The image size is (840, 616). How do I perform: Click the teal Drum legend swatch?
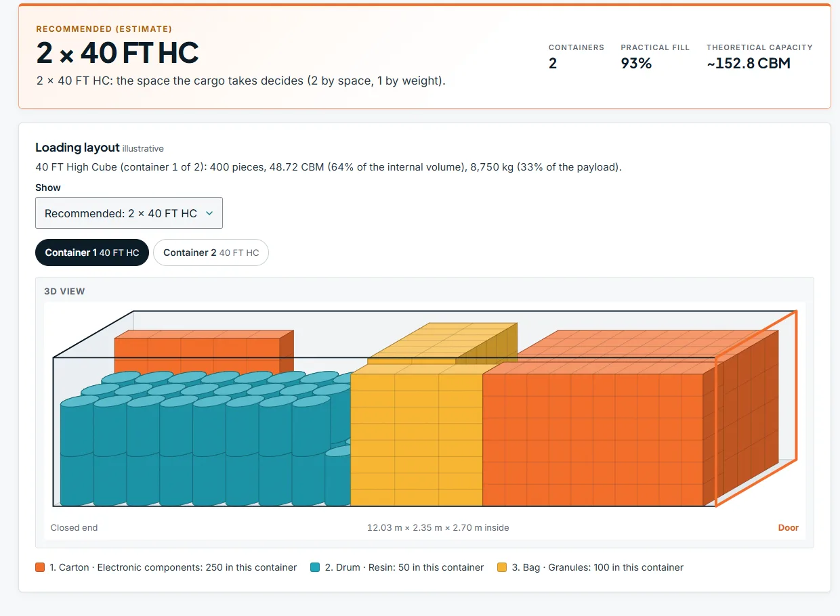[314, 567]
